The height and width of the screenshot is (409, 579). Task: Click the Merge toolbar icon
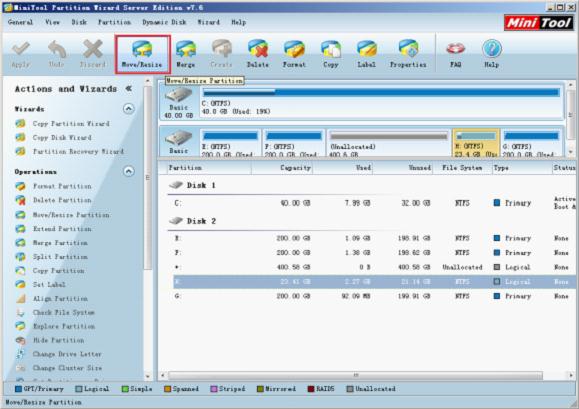185,54
